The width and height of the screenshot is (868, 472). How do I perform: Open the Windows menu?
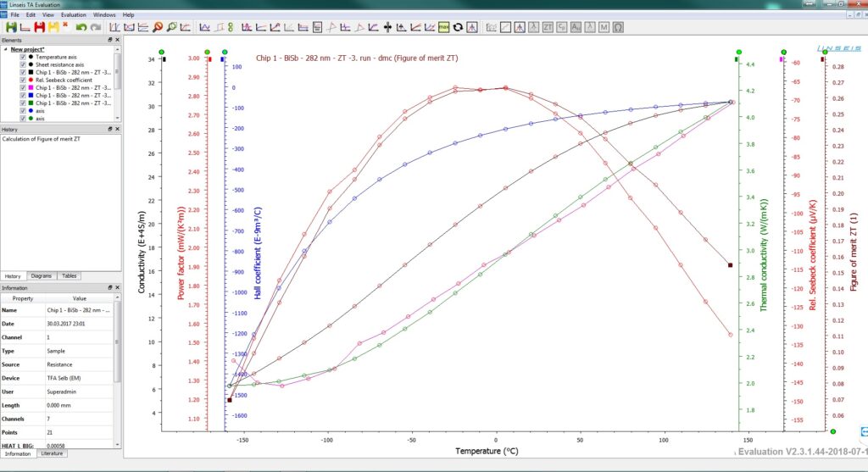(x=104, y=15)
